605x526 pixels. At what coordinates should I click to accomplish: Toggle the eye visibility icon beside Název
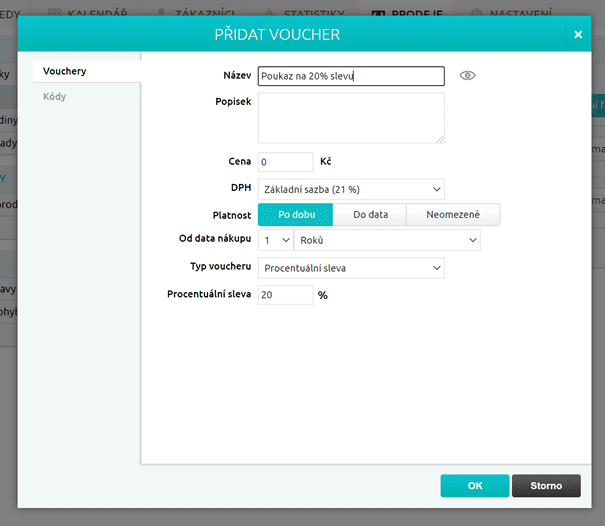tap(467, 76)
